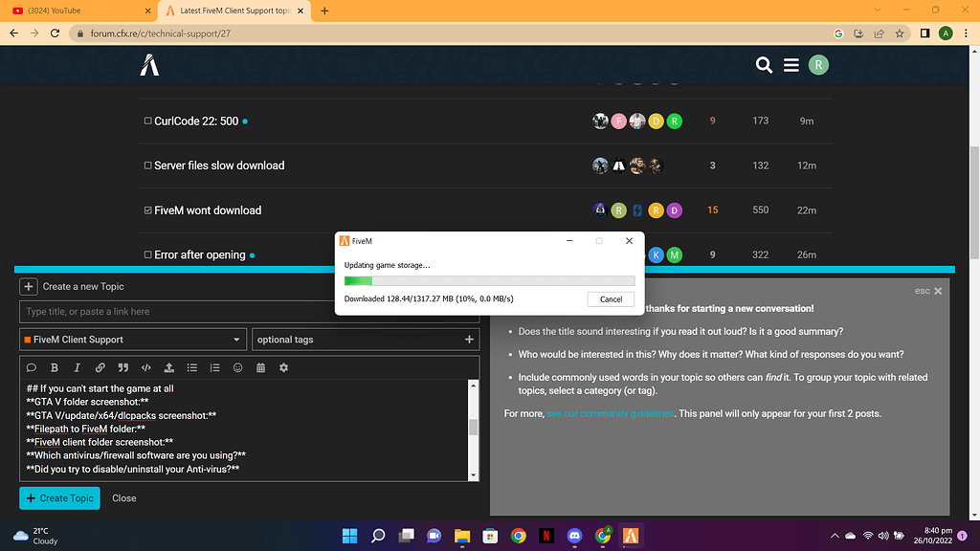Screen dimensions: 980x551
Task: Toggle bold formatting in the composer
Action: tap(55, 367)
